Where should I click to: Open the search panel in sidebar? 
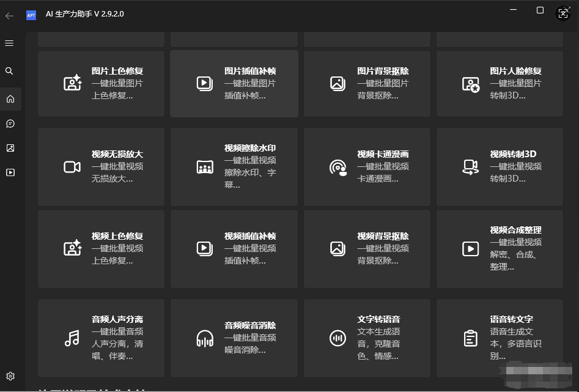(9, 71)
